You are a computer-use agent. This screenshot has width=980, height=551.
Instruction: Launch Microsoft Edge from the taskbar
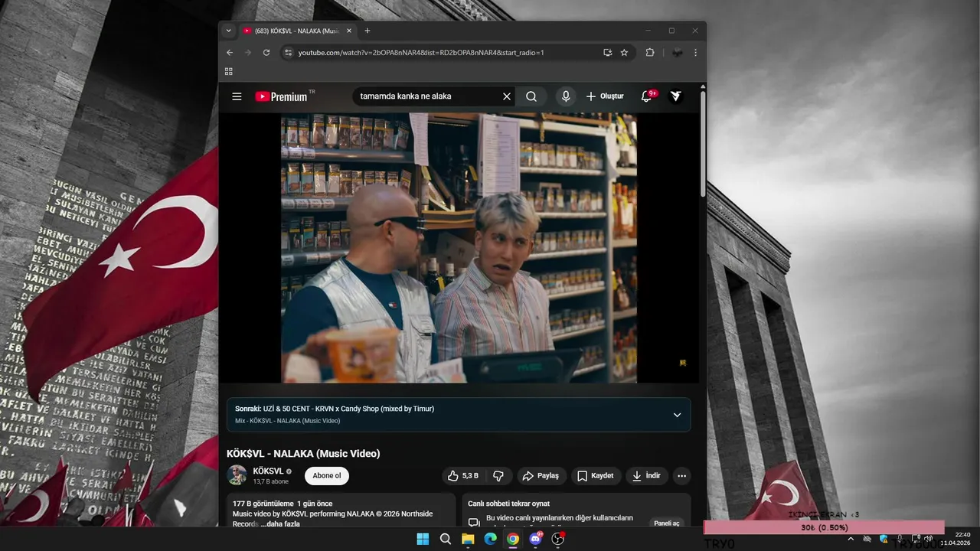(x=490, y=539)
